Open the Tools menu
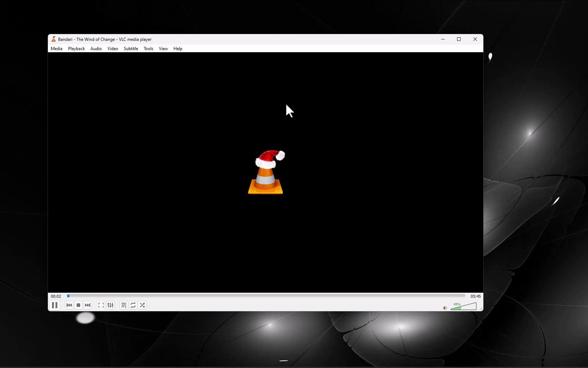This screenshot has width=588, height=368. coord(148,49)
